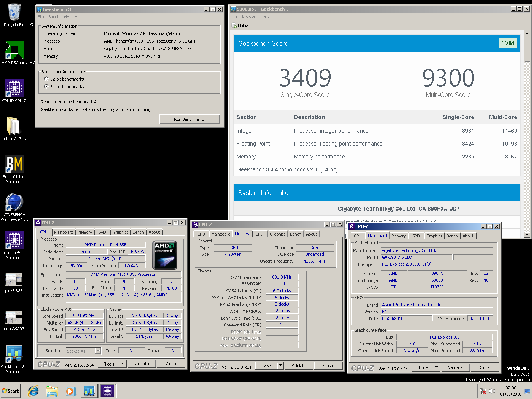Click the Show desktop tray icon
Image resolution: width=532 pixels, height=399 pixels.
tap(527, 391)
